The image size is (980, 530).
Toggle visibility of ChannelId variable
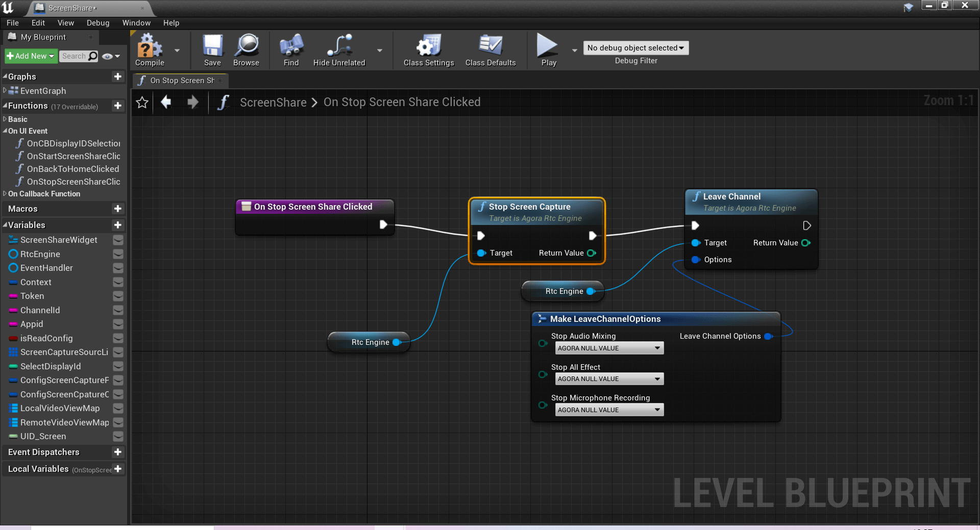point(118,310)
